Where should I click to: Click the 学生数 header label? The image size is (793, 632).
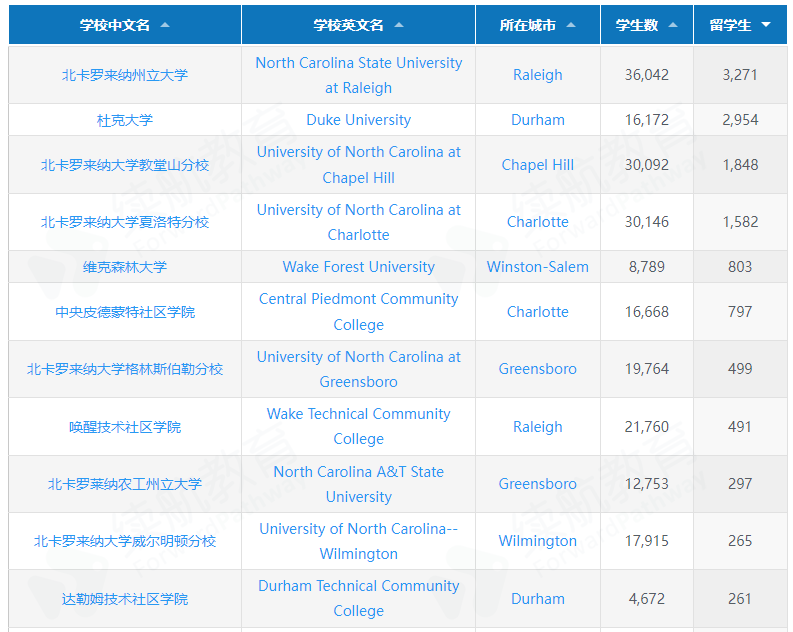[637, 25]
